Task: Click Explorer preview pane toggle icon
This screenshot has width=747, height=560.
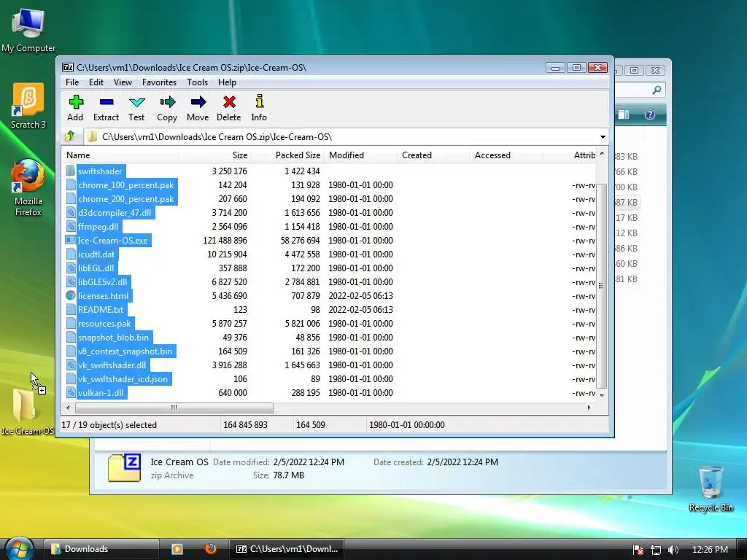Action: point(624,114)
